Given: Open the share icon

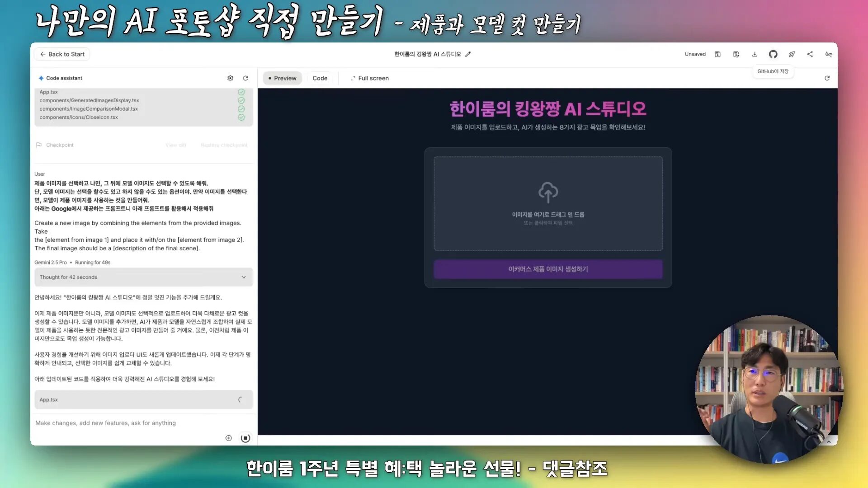Looking at the screenshot, I should (810, 54).
